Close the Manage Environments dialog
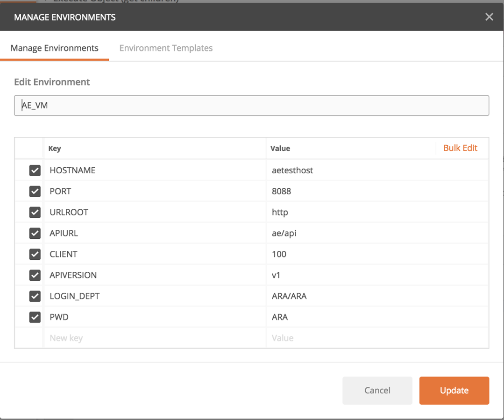The image size is (504, 420). (489, 17)
